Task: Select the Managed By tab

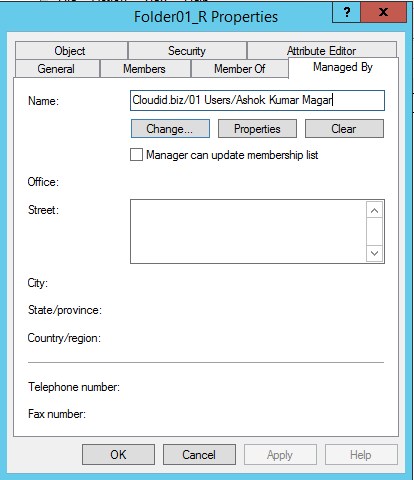Action: [x=343, y=67]
